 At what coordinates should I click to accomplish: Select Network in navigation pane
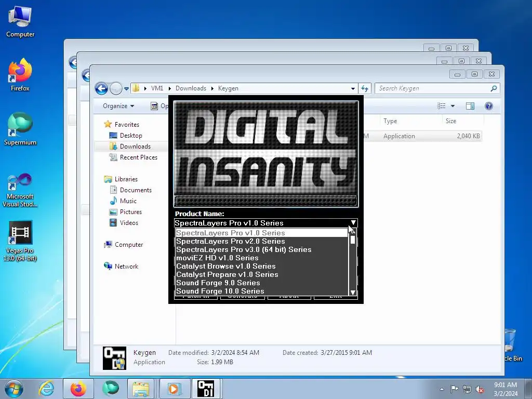(x=126, y=267)
